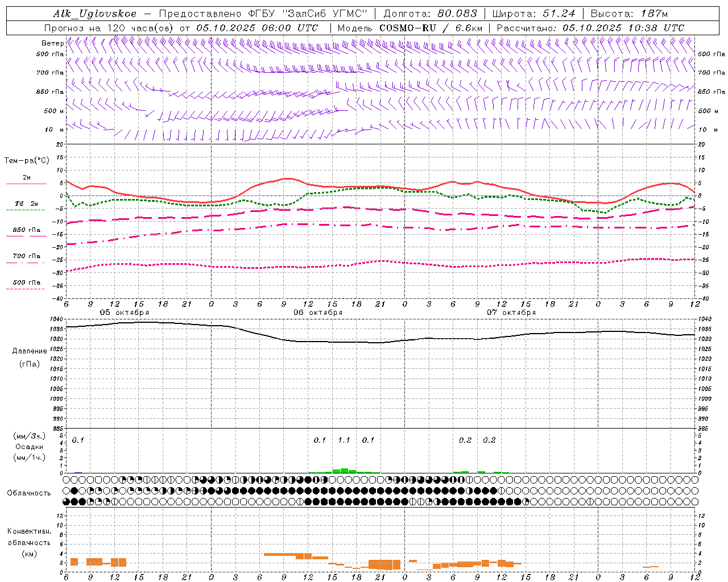Image resolution: width=728 pixels, height=582 pixels.
Task: Click the left-side '10 м' wind level label
Action: tap(55, 130)
